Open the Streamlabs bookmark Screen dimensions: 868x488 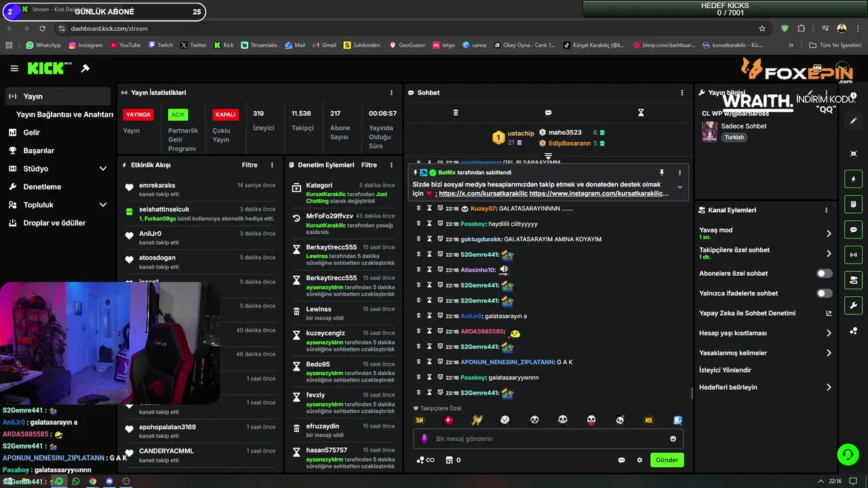click(259, 45)
